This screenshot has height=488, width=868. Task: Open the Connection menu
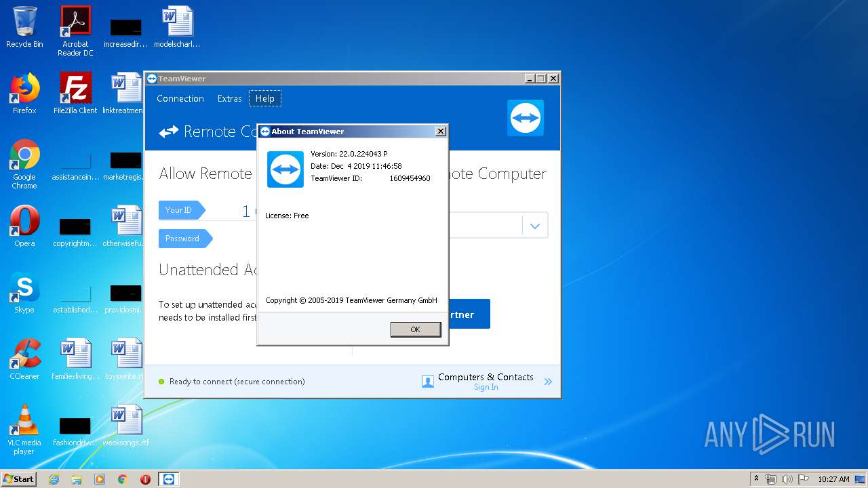tap(180, 98)
